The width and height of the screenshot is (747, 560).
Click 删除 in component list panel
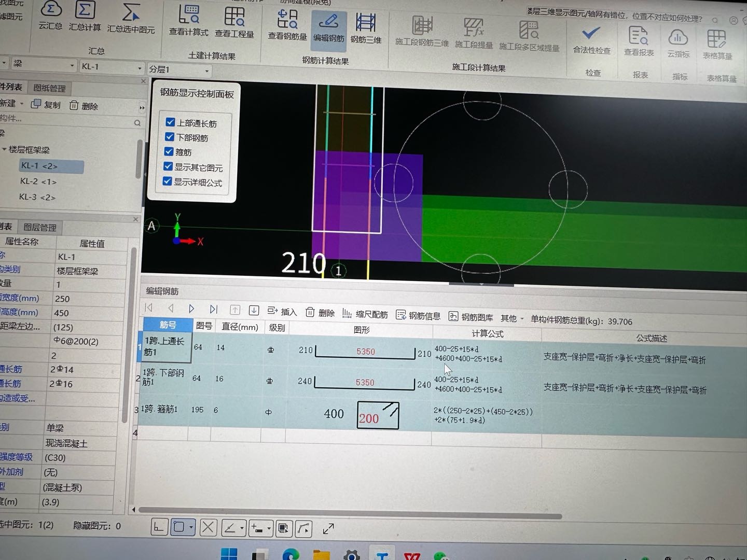(84, 106)
